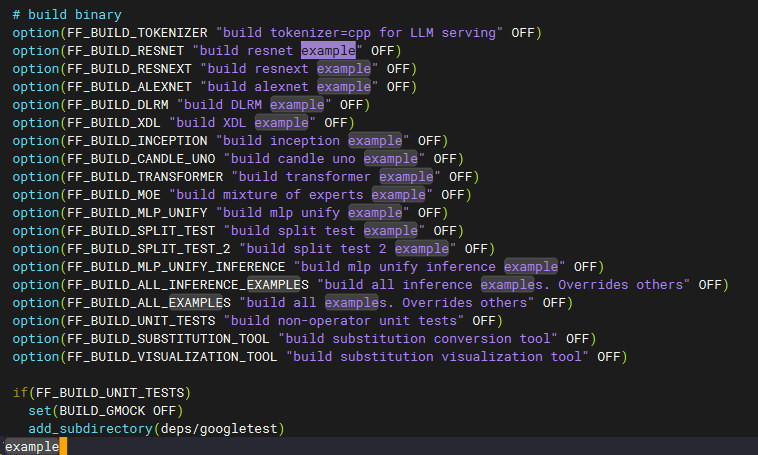758x455 pixels.
Task: Click the highlighted example match on RESNET line
Action: click(328, 50)
